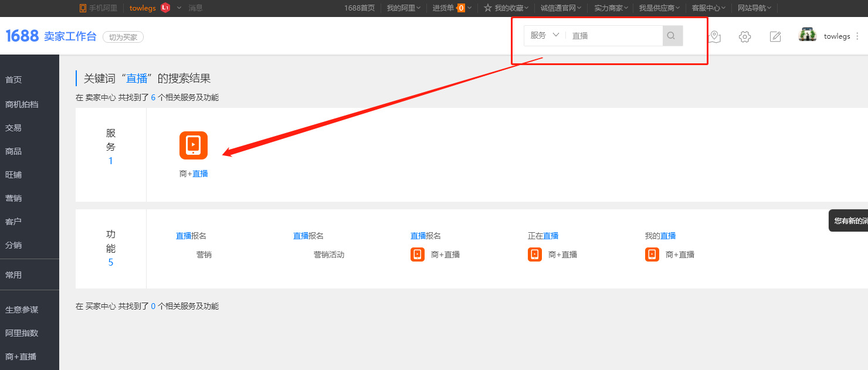Click the 1688首页 link
This screenshot has height=370, width=868.
point(360,8)
